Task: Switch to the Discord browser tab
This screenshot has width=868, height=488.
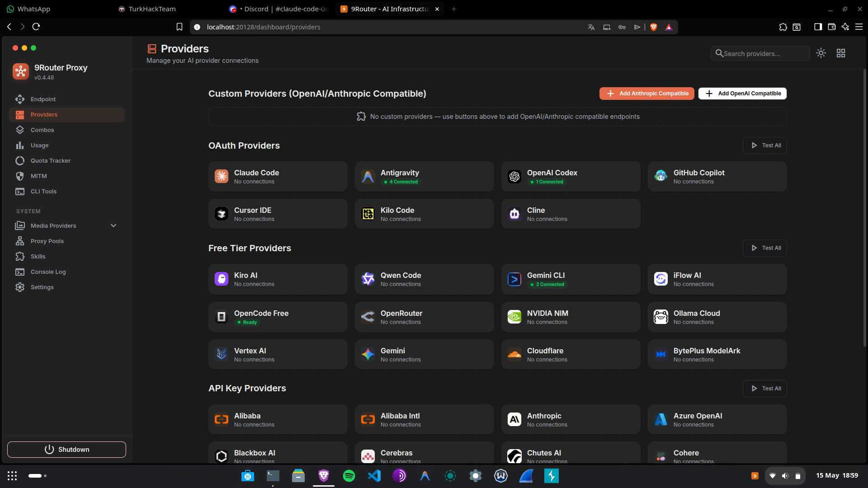Action: (278, 9)
